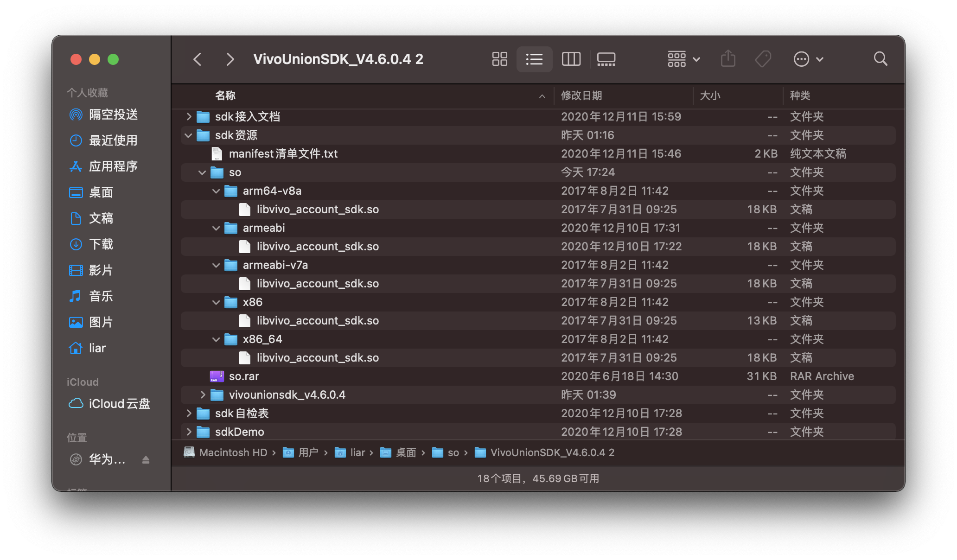Collapse the so folder
957x560 pixels.
[x=202, y=172]
